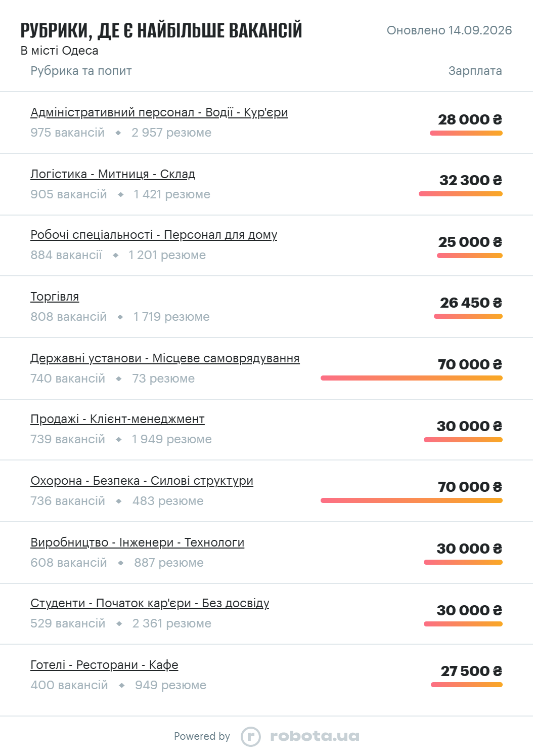Open Студенти - Початок кар'єри - Без досвіду
Viewport: 533px width, 756px height.
click(x=150, y=603)
